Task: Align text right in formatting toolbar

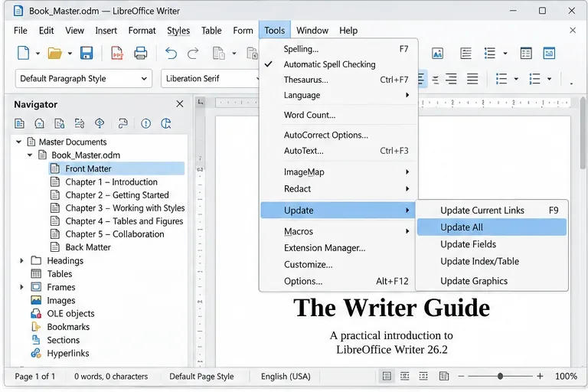Action: 451,79
